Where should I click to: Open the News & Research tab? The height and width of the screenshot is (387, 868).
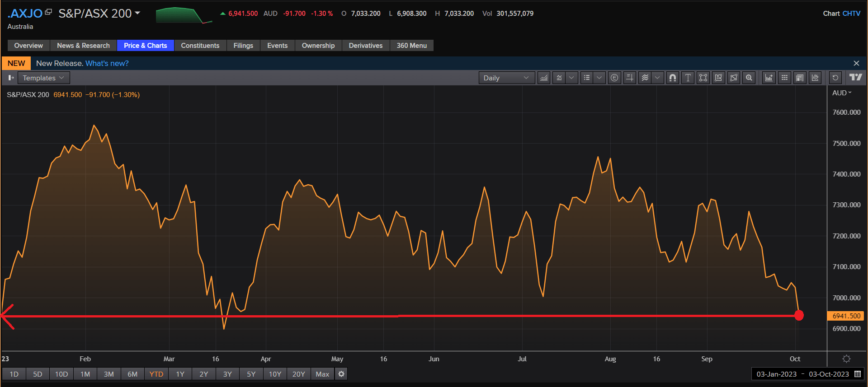83,46
